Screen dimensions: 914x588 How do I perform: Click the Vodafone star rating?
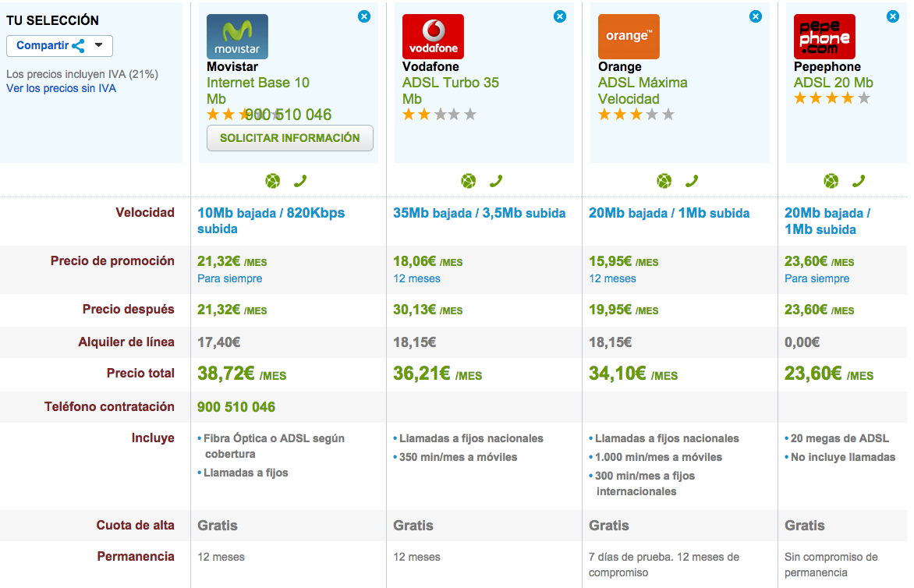coord(440,115)
